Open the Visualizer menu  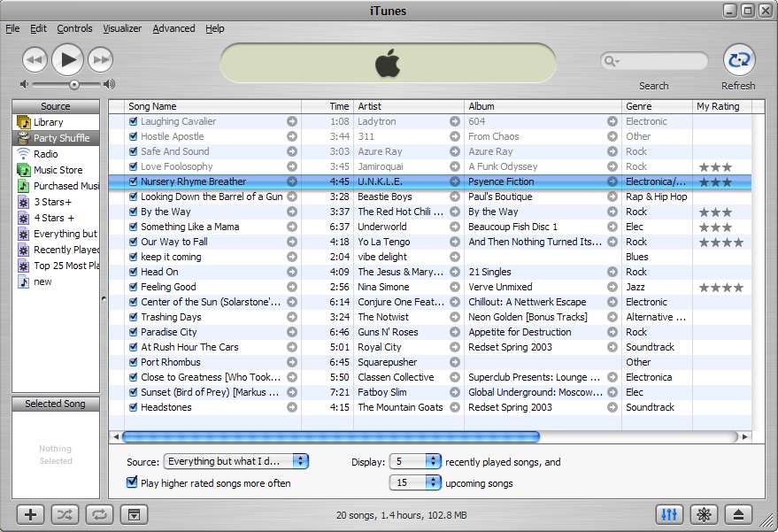[x=122, y=28]
